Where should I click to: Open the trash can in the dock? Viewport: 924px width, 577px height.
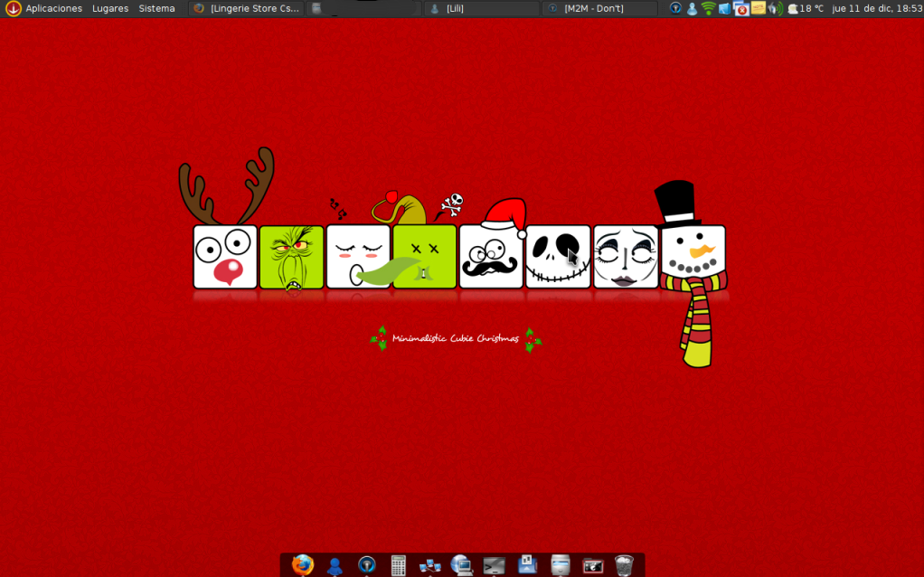(624, 565)
